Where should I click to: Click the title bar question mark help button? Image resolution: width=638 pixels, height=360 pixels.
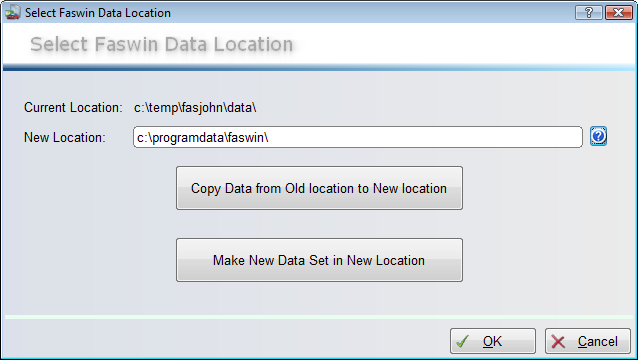[588, 13]
